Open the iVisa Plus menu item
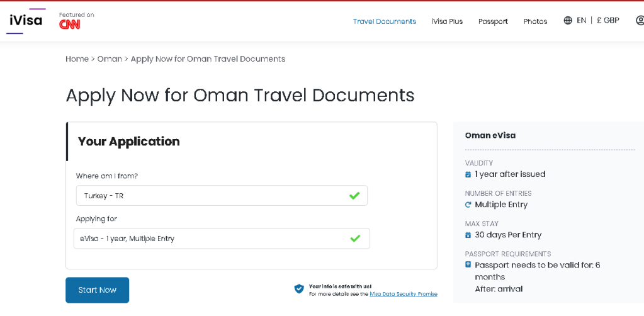Viewport: 644px width, 316px height. point(447,21)
